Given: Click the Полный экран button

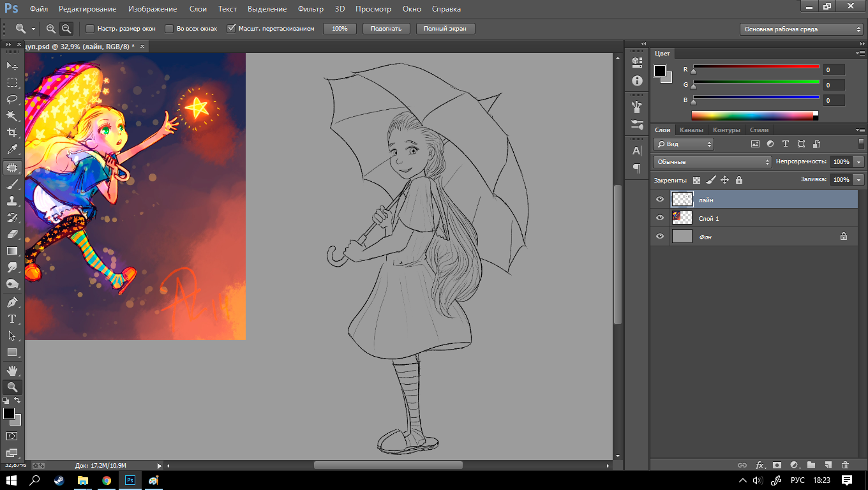Looking at the screenshot, I should (x=445, y=29).
